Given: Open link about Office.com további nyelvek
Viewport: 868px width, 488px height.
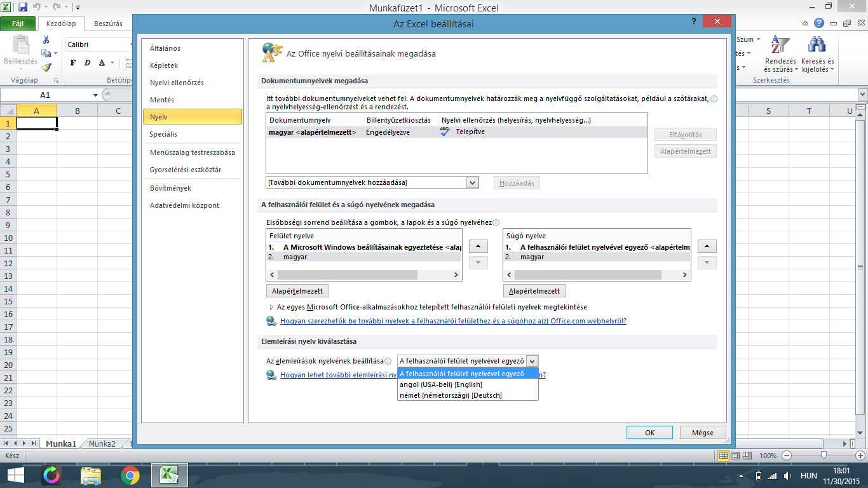Looking at the screenshot, I should pyautogui.click(x=453, y=321).
